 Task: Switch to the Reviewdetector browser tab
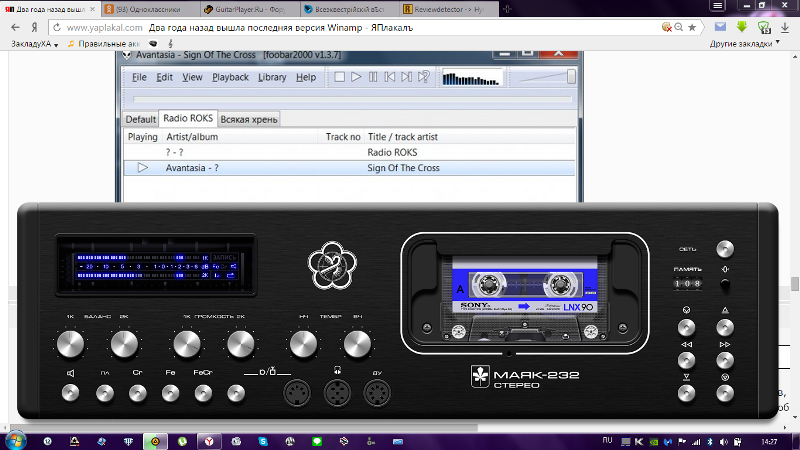pos(448,9)
